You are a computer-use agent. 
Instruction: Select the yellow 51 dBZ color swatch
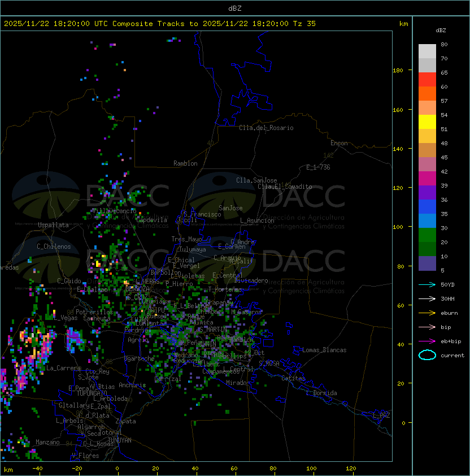pyautogui.click(x=427, y=122)
